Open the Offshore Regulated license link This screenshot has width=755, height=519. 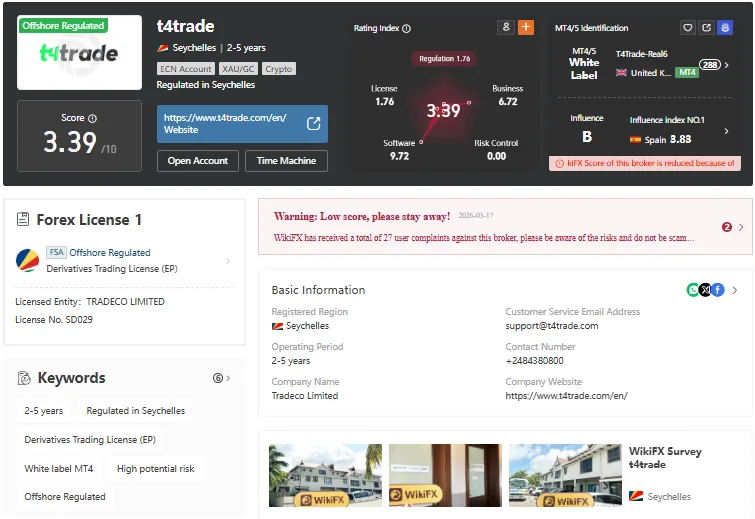[x=110, y=253]
